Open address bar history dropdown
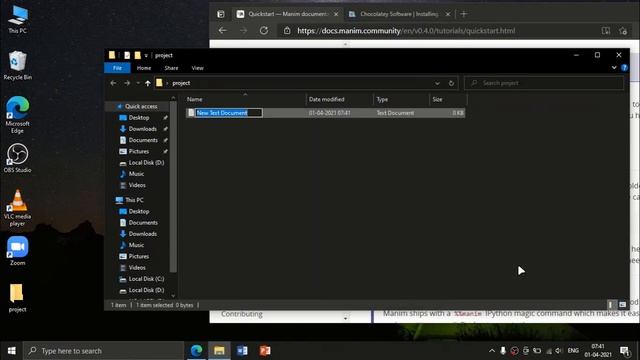640x360 pixels. pos(437,83)
